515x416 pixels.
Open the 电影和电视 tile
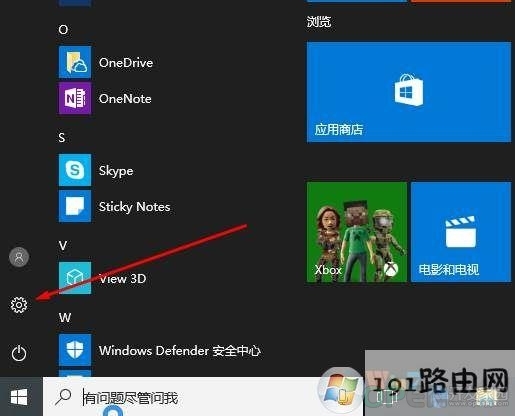461,232
